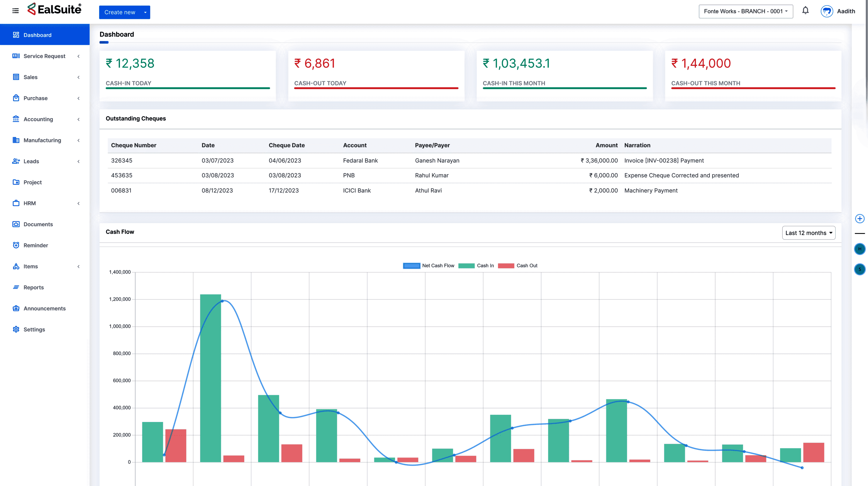Click the Aadith profile avatar
The image size is (868, 486).
click(x=827, y=11)
